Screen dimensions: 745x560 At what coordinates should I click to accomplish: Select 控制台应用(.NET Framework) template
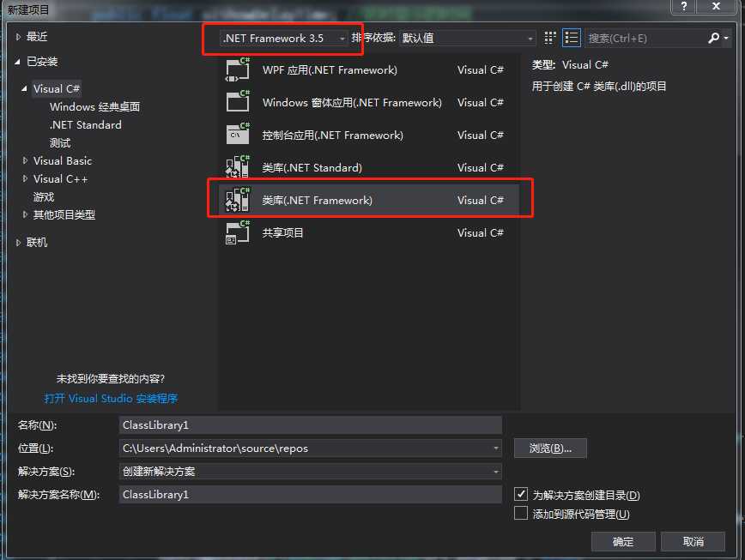point(369,135)
